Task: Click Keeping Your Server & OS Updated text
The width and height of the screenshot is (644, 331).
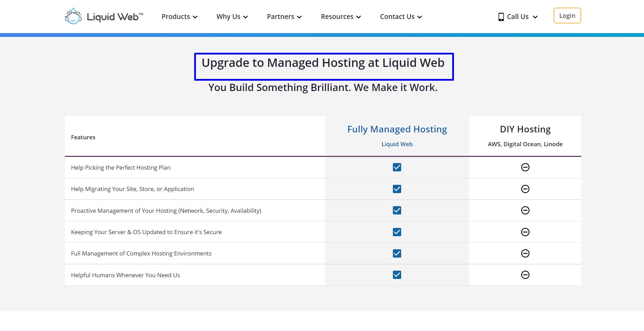Action: coord(146,232)
